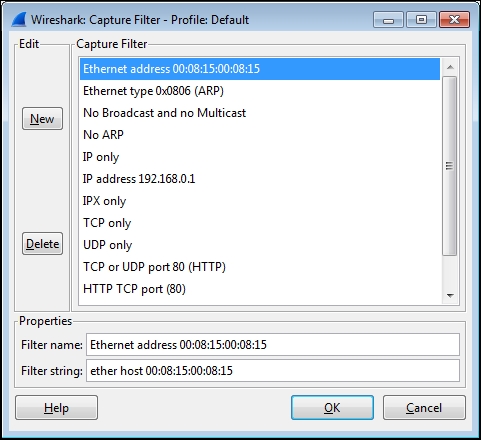
Task: Select No Broadcast and no Multicast filter
Action: tap(260, 113)
